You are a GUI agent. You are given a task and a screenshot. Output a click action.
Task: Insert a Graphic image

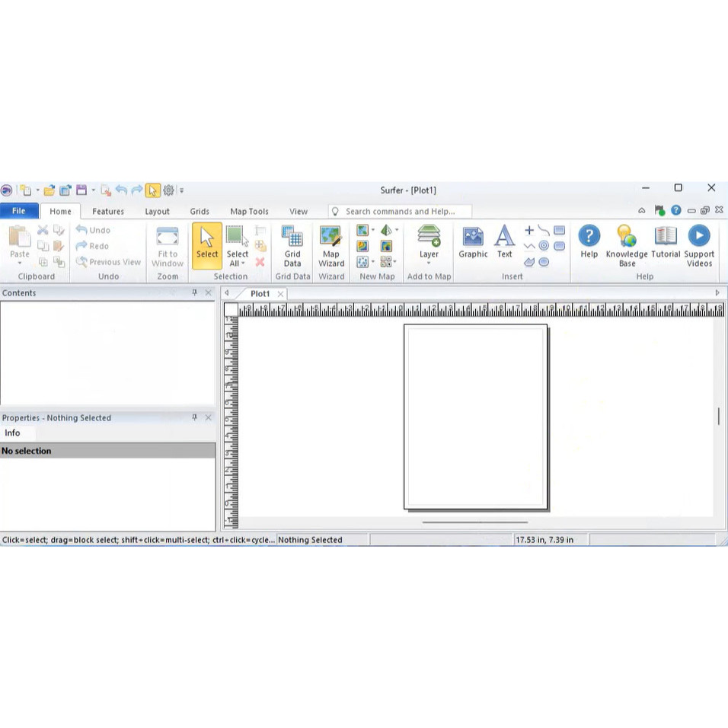click(x=473, y=241)
